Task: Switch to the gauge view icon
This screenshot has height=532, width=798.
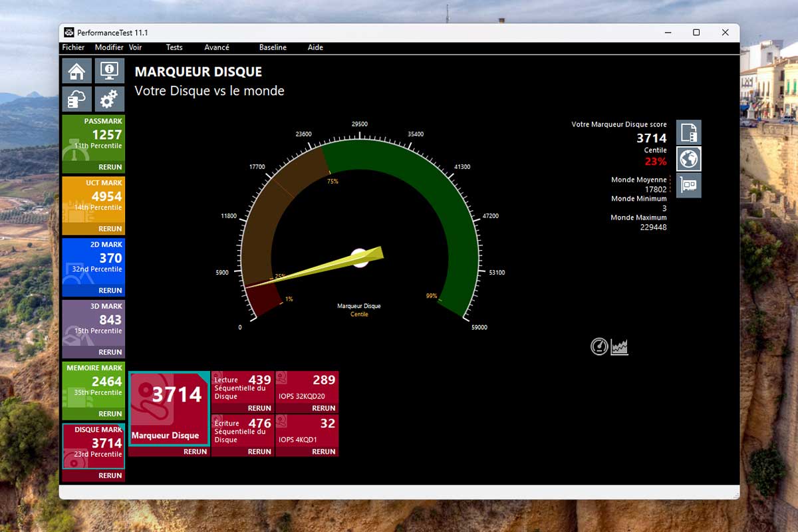Action: click(x=599, y=346)
